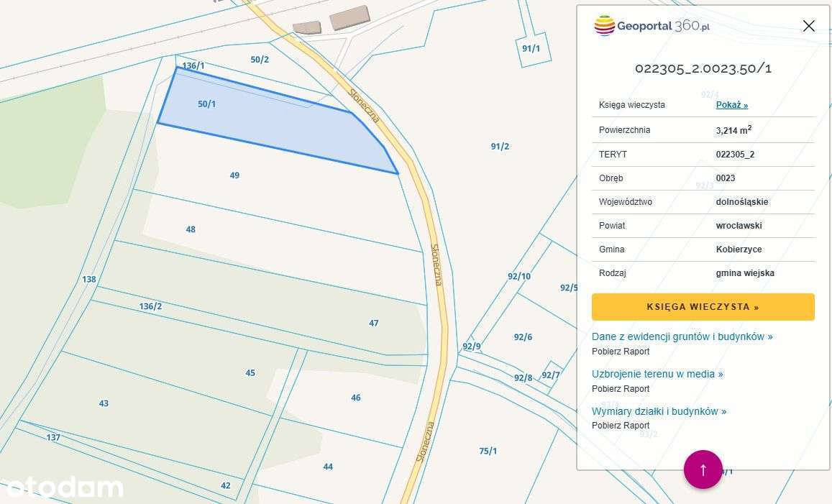832x504 pixels.
Task: Click parcel label 92/10
Action: coord(519,276)
